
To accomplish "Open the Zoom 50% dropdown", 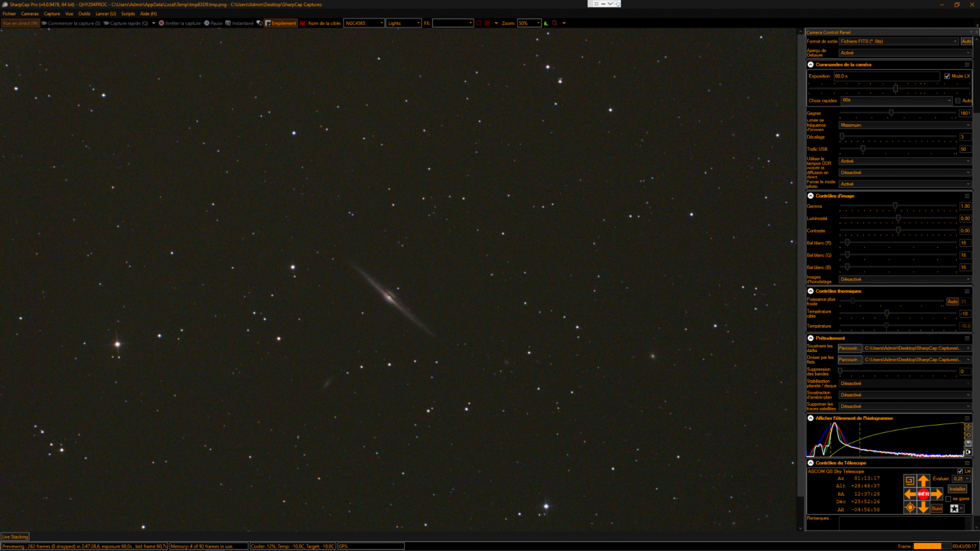I will 529,23.
